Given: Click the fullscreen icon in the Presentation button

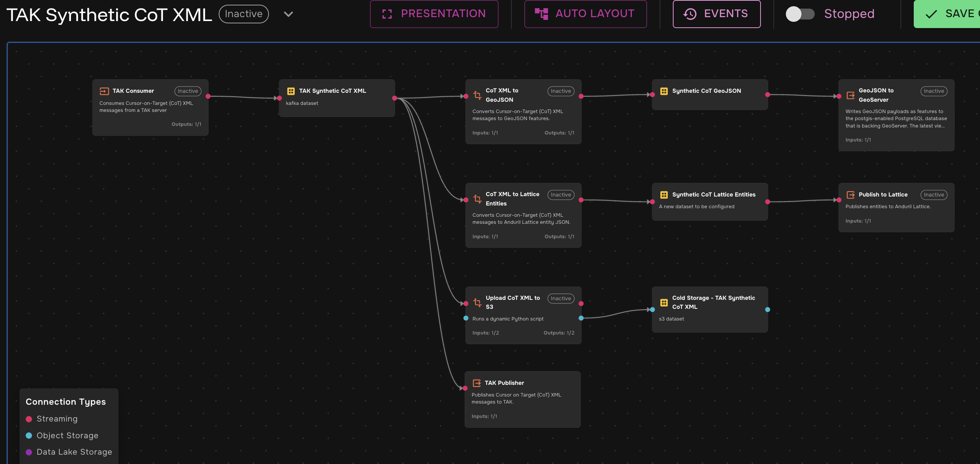Looking at the screenshot, I should click(387, 14).
